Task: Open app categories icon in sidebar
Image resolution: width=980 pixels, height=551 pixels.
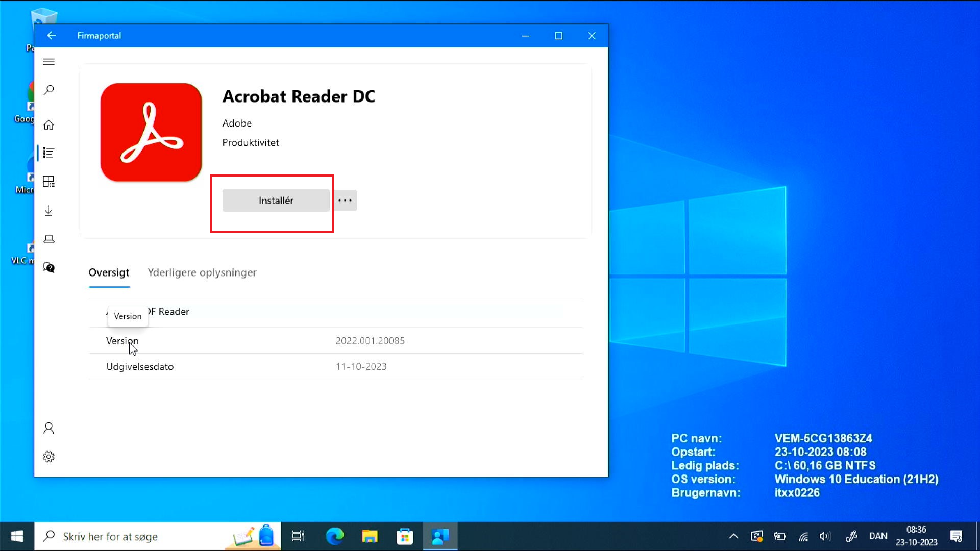Action: click(48, 182)
